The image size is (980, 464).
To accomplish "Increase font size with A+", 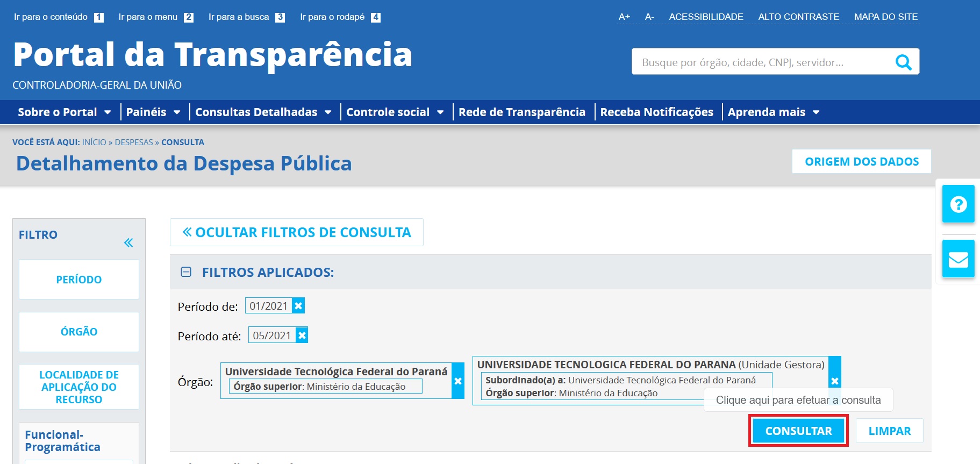I will click(624, 17).
